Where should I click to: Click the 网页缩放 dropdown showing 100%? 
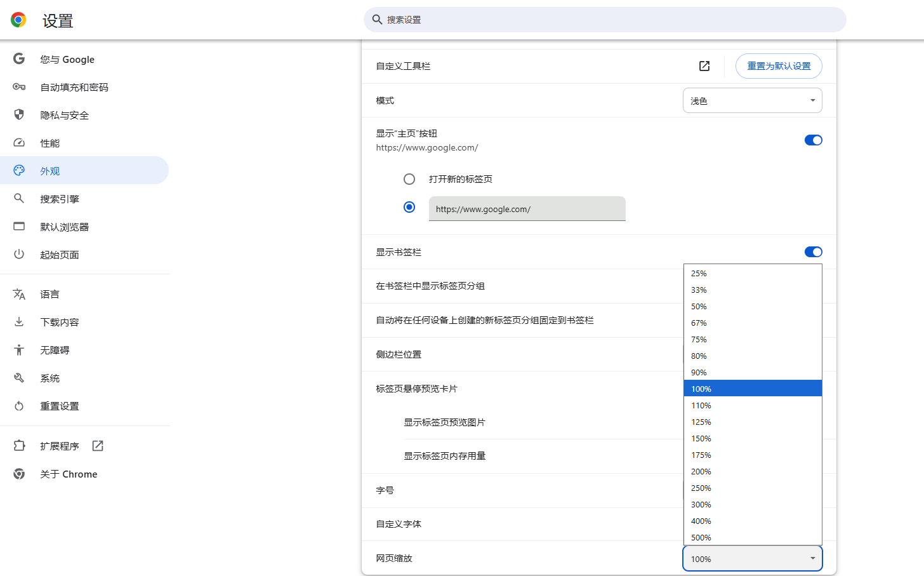753,559
